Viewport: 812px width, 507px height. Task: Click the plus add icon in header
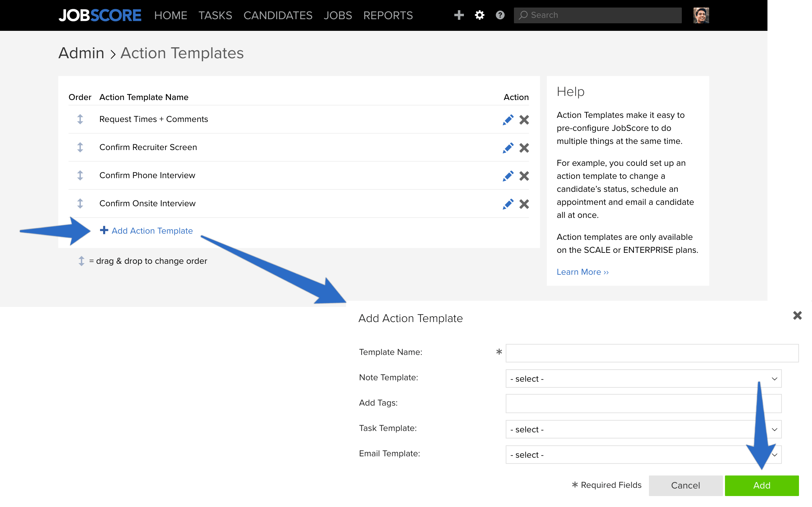(459, 15)
